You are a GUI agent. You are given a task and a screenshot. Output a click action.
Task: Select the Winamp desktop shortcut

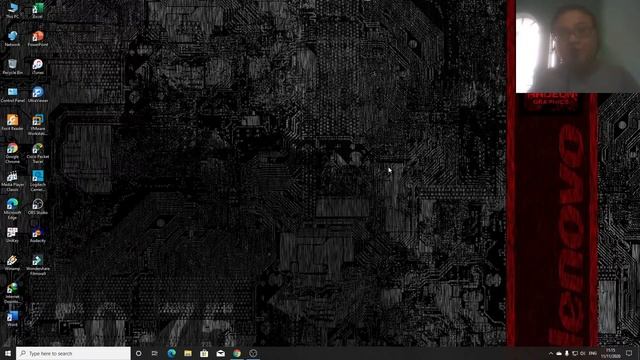pos(13,263)
